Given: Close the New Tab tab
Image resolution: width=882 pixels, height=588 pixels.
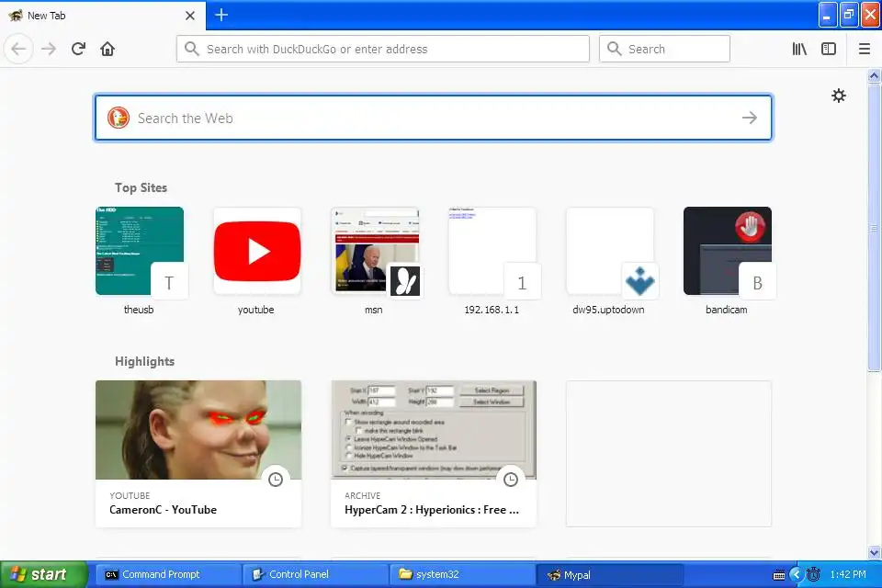Looking at the screenshot, I should coord(190,16).
